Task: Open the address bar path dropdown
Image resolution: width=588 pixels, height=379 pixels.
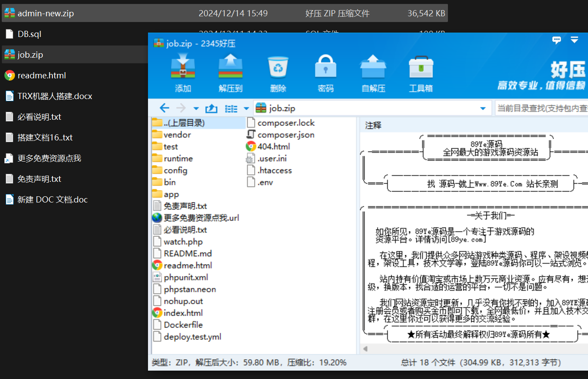Action: [483, 108]
